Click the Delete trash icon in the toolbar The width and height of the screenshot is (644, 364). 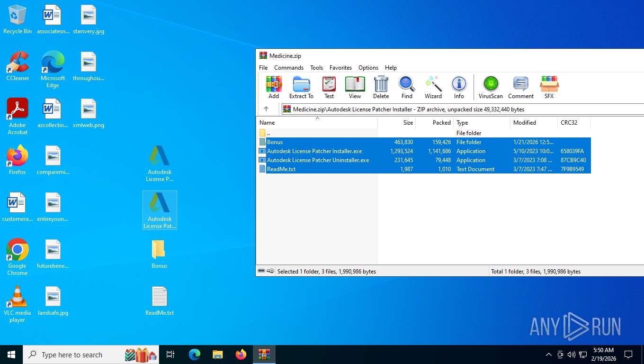(381, 88)
